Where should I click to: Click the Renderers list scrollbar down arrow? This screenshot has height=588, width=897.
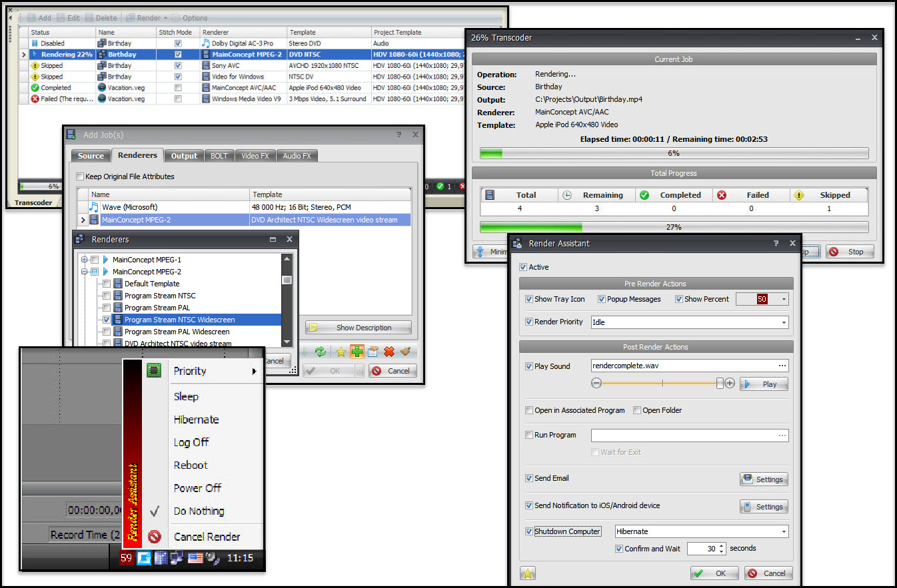[287, 342]
